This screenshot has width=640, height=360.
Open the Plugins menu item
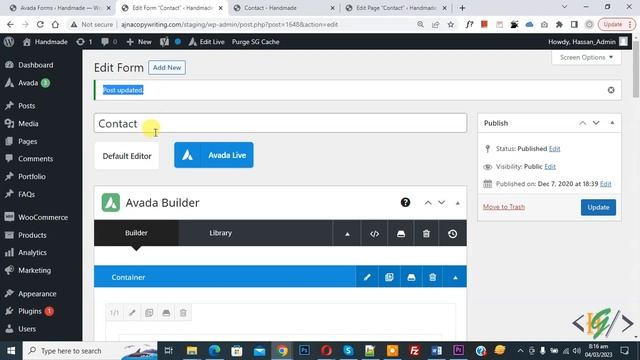pos(30,311)
